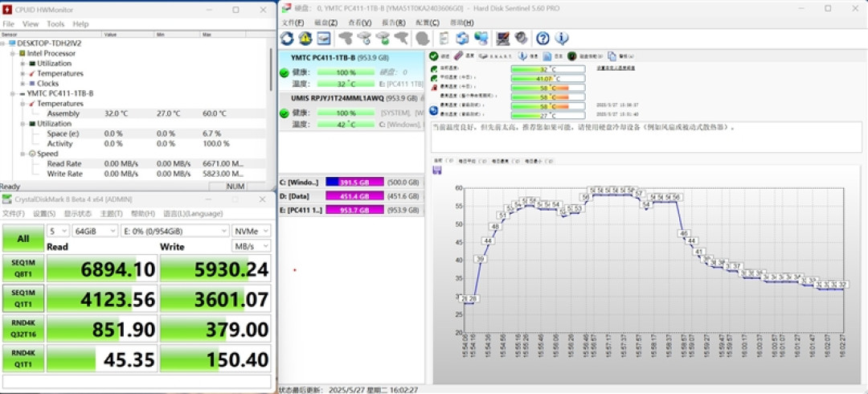The width and height of the screenshot is (868, 394).
Task: Open View menu in HWMonitor
Action: coord(31,24)
